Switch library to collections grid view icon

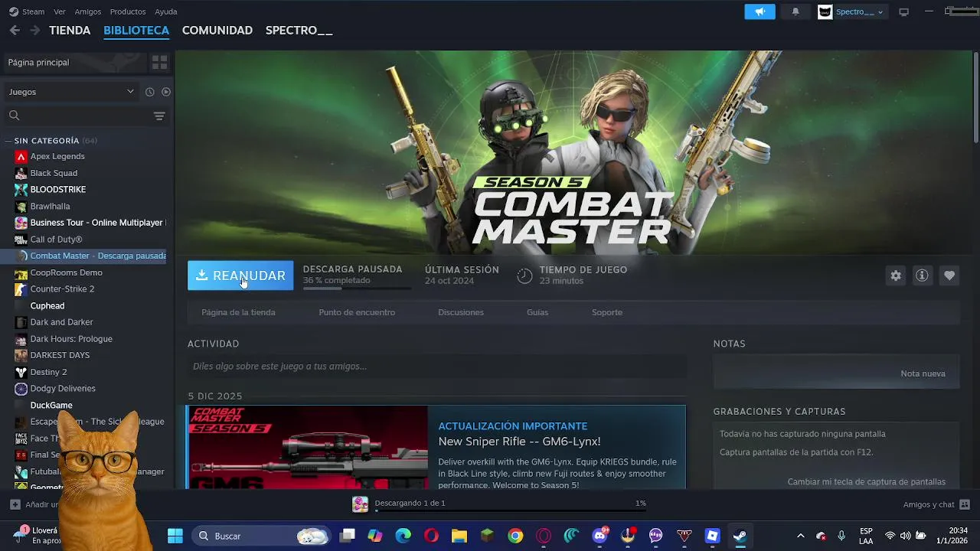(x=159, y=62)
